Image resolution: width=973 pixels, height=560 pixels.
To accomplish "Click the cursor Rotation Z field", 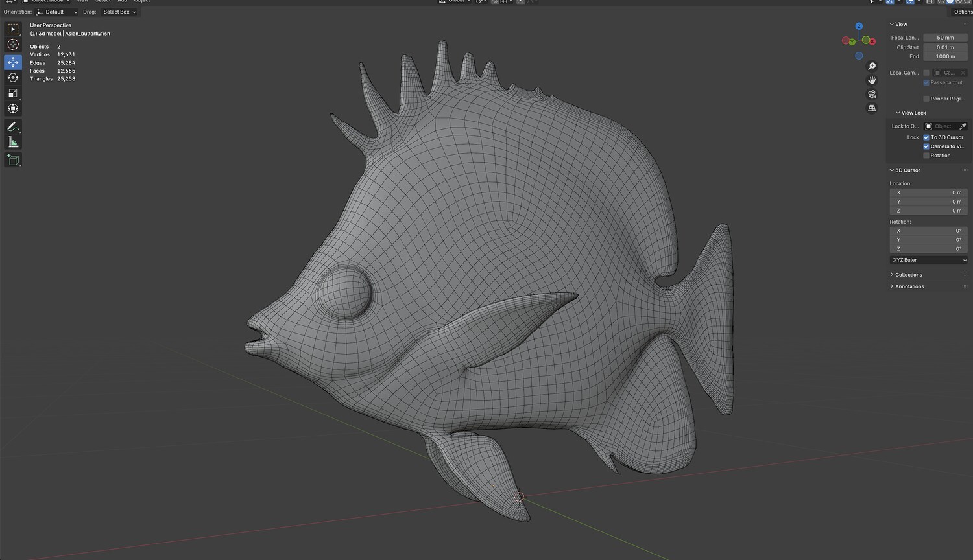I will [x=929, y=249].
